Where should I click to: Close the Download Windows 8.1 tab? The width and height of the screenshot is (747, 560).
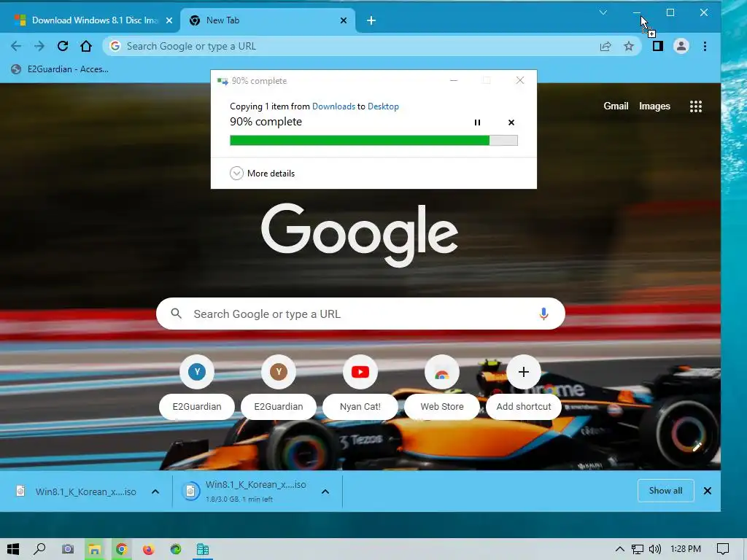tap(169, 20)
